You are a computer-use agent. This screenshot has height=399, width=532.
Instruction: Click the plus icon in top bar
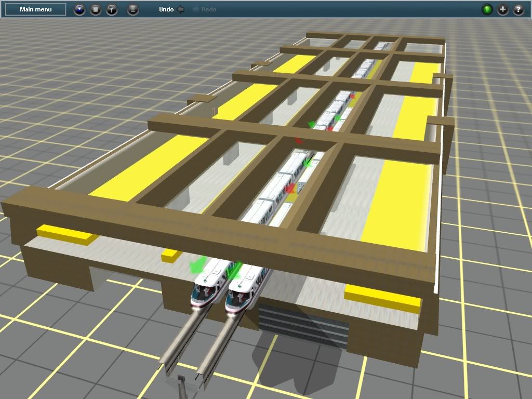click(503, 9)
